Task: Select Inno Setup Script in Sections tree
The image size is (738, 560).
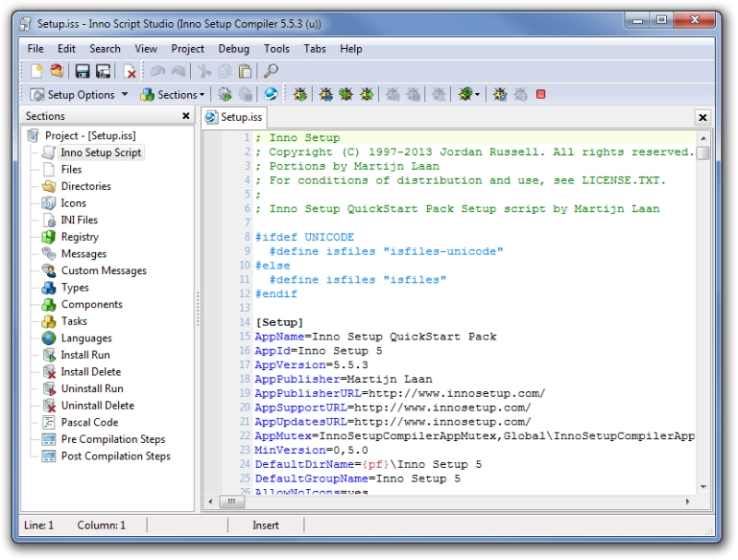Action: point(101,152)
